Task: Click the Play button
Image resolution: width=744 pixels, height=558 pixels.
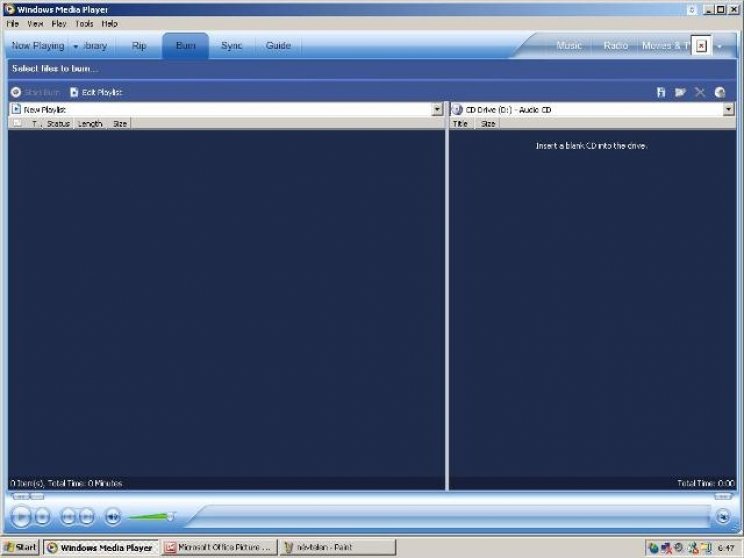Action: (21, 517)
